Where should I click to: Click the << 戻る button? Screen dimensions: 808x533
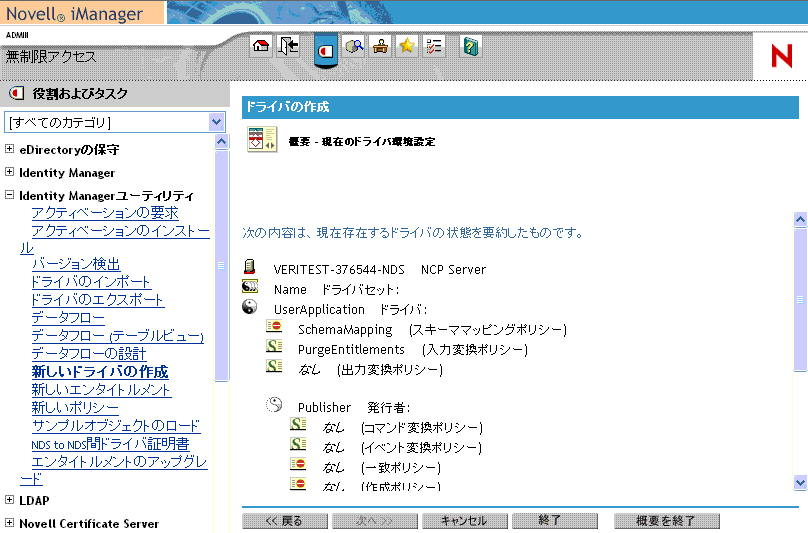pos(285,521)
